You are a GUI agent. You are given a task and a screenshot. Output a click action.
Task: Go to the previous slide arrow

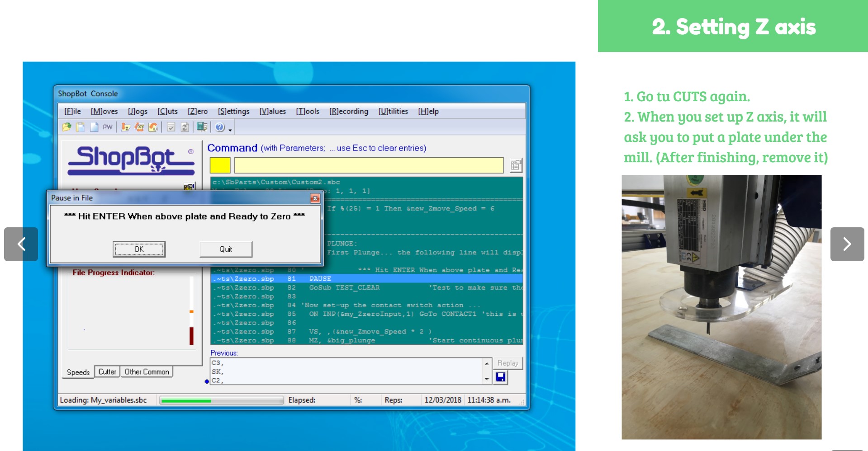21,244
